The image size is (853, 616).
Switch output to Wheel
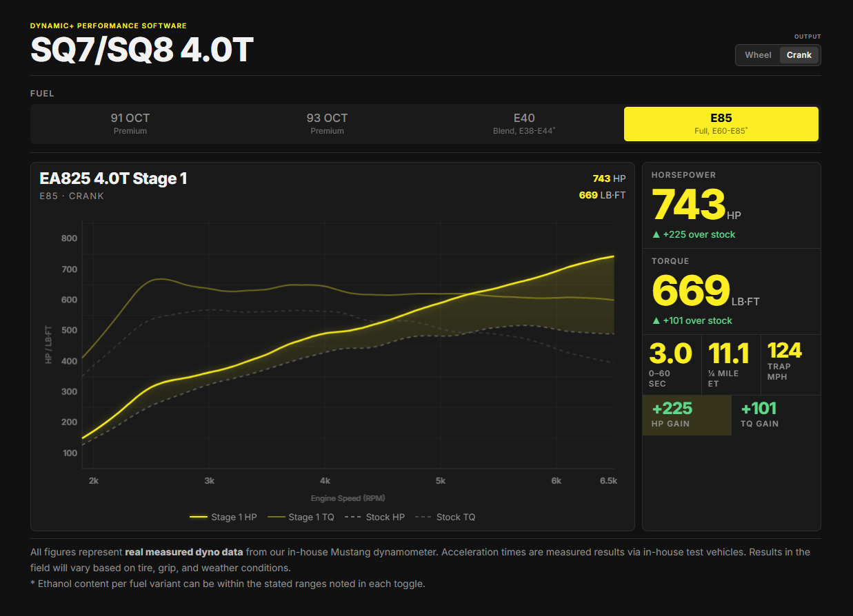pos(758,55)
